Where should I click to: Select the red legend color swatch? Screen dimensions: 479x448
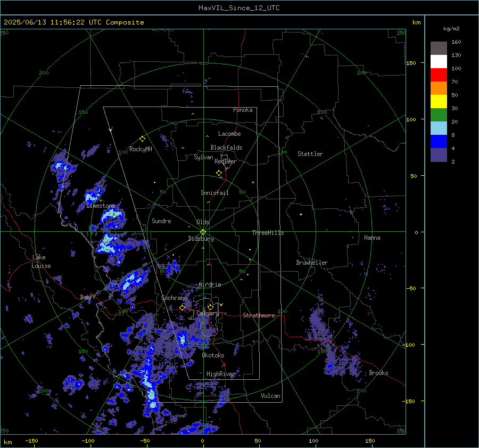tap(439, 75)
